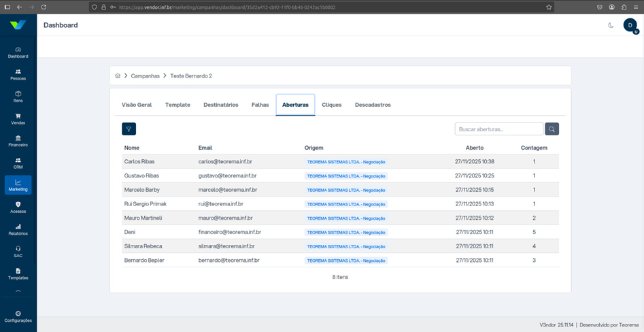Screen dimensions: 644x332
Task: Open Pessoas in the sidebar
Action: pyautogui.click(x=18, y=74)
